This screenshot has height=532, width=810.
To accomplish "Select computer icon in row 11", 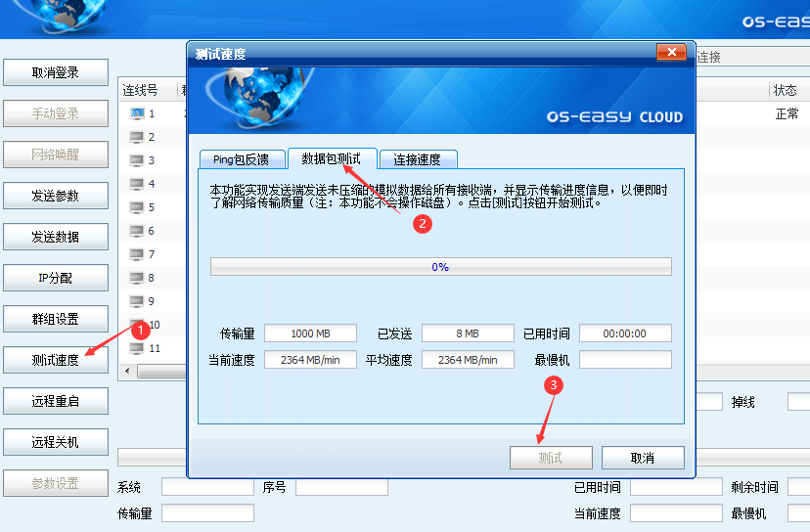I will [137, 348].
